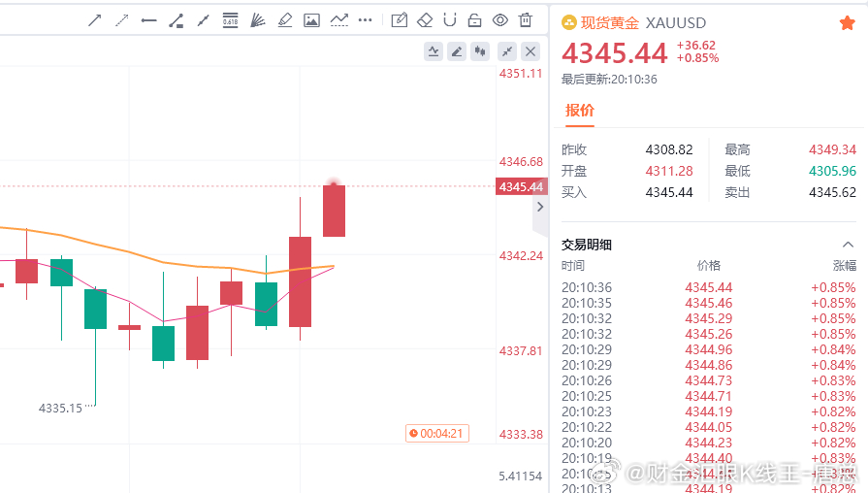The image size is (868, 493).
Task: Click trade price 4344.19 at 20:10:23
Action: click(x=709, y=411)
